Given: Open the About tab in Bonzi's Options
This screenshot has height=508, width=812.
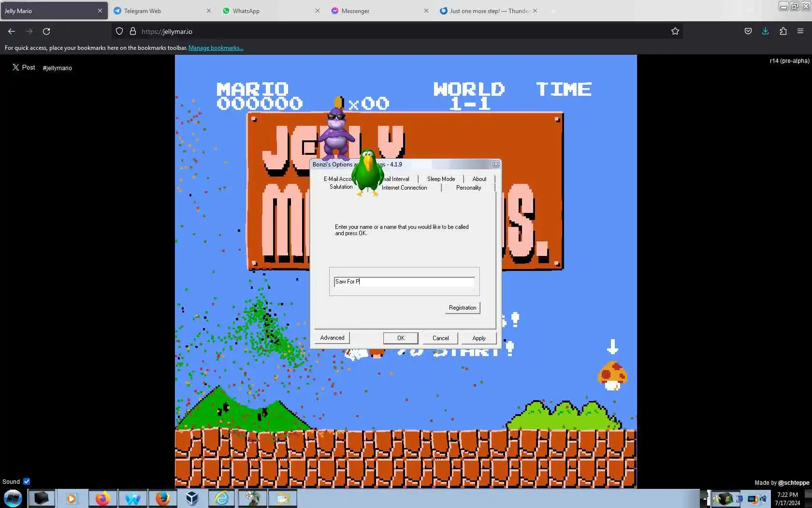Looking at the screenshot, I should click(479, 179).
